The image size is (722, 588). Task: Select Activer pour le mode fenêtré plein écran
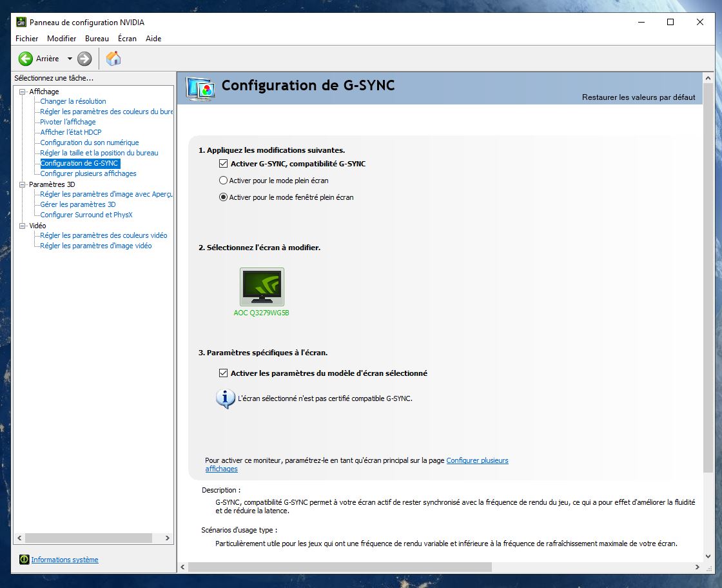pos(223,197)
